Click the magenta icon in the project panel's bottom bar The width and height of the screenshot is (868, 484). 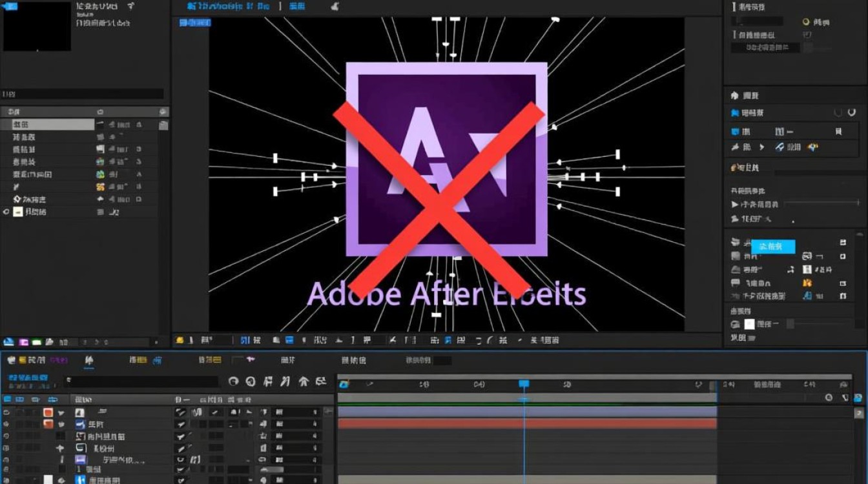pyautogui.click(x=24, y=341)
